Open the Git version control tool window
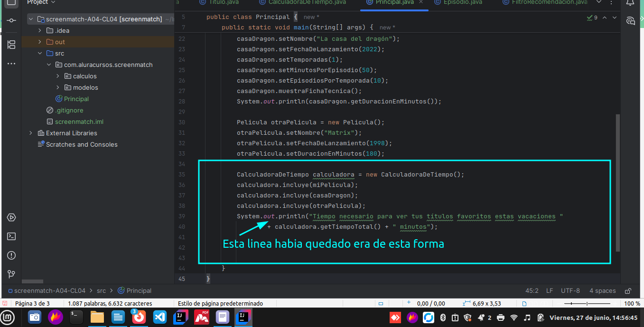The width and height of the screenshot is (644, 327). click(x=11, y=274)
